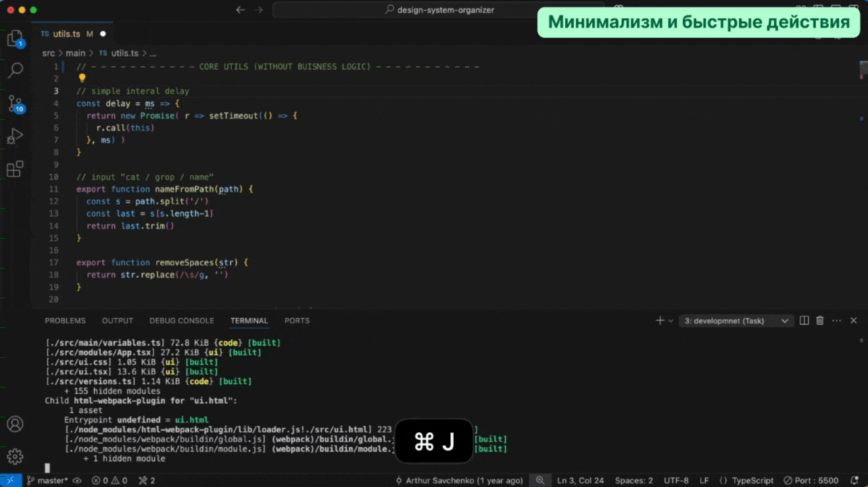The image size is (868, 487).
Task: Click 'removeSpaces' function name in the code
Action: click(185, 262)
